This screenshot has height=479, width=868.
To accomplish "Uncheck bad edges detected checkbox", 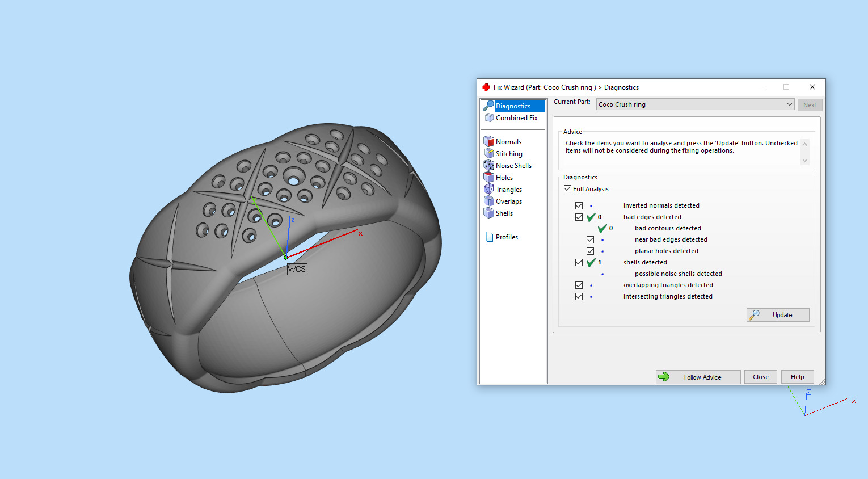I will pyautogui.click(x=579, y=217).
